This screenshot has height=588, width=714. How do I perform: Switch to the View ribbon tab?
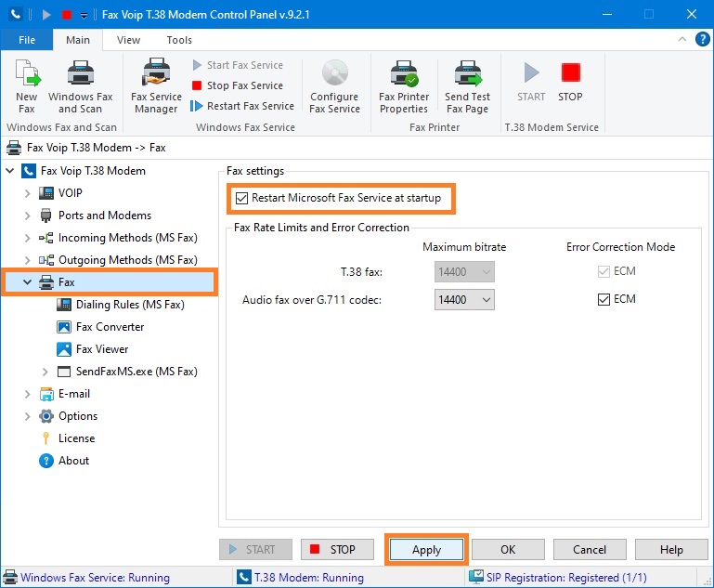[128, 40]
